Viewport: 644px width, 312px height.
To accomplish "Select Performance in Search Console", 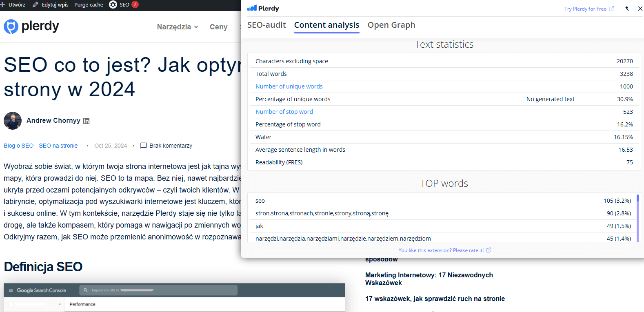I will tap(82, 304).
